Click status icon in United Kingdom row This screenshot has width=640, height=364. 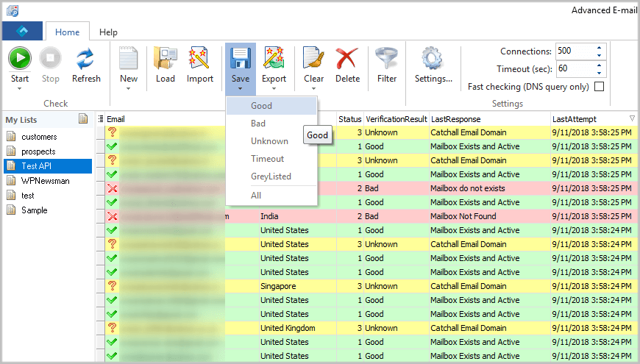point(113,328)
